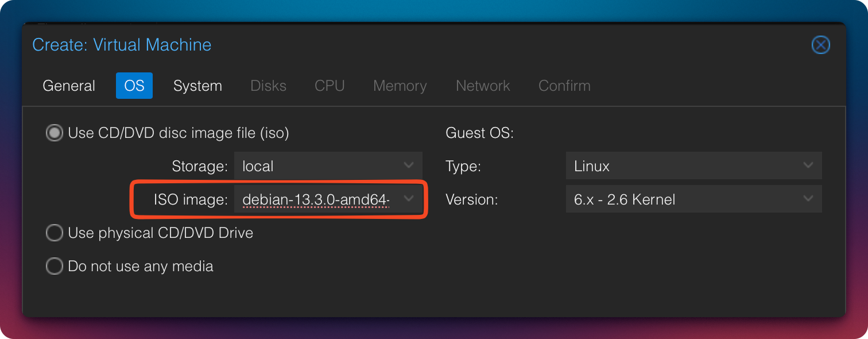This screenshot has height=339, width=868.
Task: Expand the Storage dropdown arrow
Action: coord(409,166)
